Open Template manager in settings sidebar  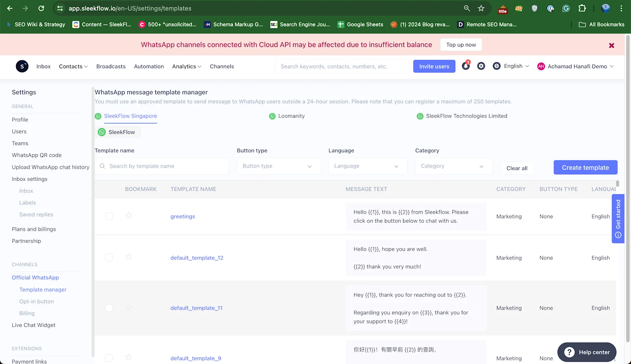(43, 289)
